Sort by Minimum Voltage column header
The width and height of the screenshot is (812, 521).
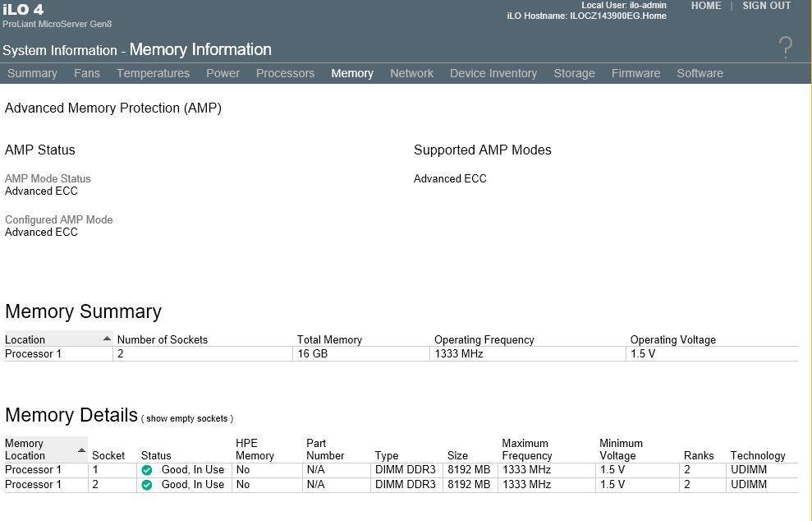coord(621,450)
